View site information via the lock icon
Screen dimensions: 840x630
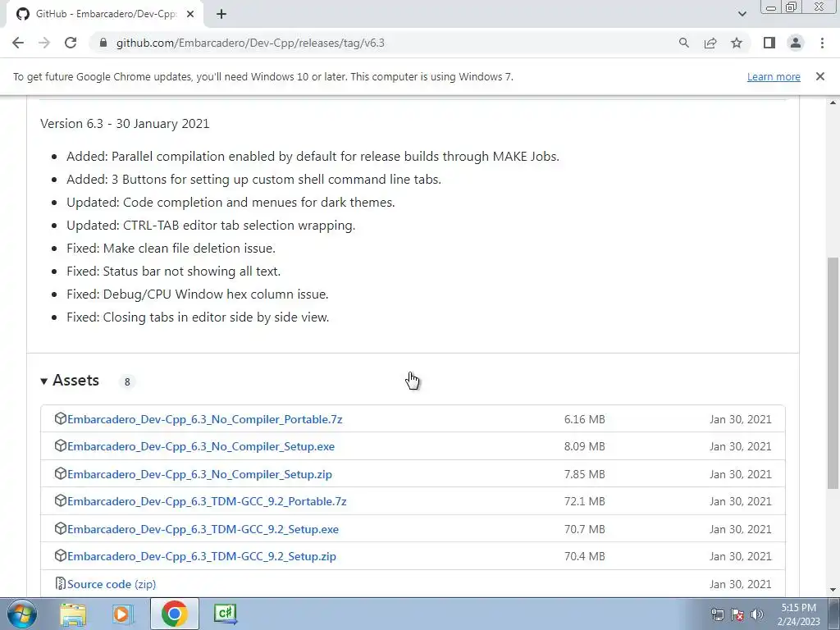click(x=103, y=43)
